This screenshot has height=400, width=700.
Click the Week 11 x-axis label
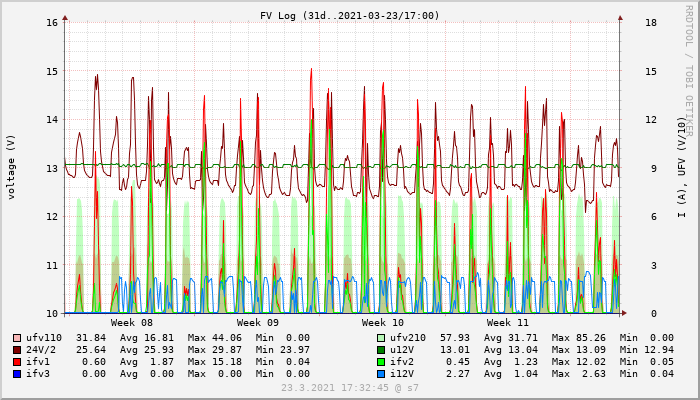tap(508, 323)
